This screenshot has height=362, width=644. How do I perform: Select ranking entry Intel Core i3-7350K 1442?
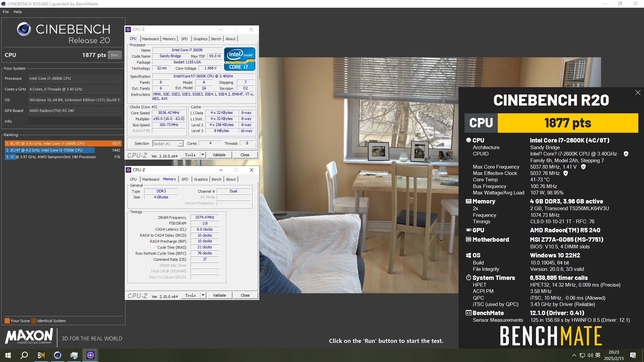63,150
